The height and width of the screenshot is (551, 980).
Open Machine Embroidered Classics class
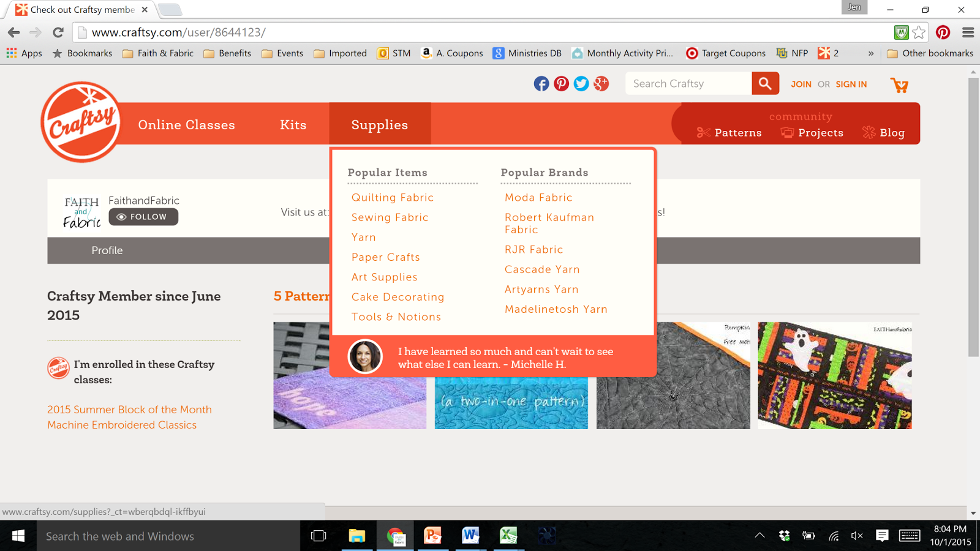pos(122,425)
